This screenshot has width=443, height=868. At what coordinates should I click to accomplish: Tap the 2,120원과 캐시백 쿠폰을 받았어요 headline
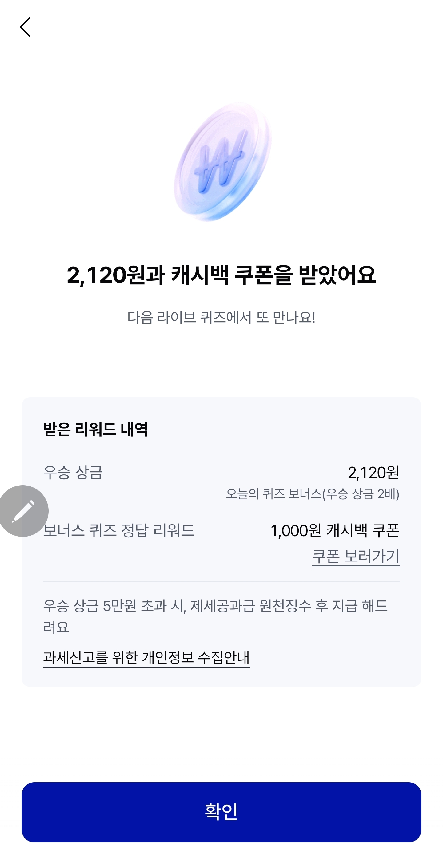[x=221, y=275]
